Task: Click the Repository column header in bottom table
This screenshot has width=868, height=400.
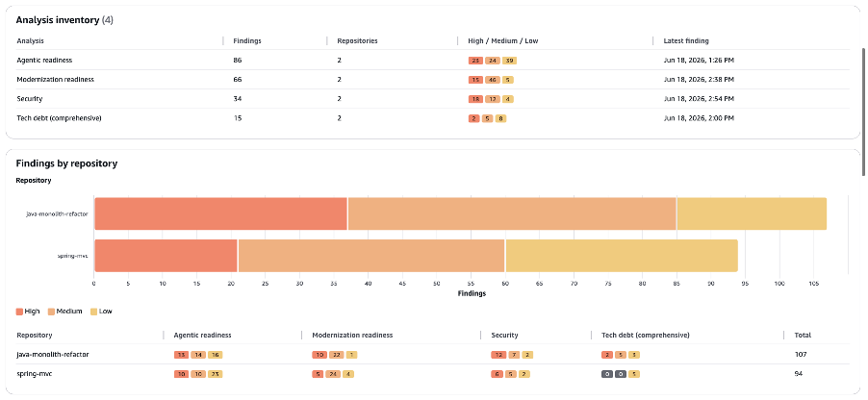Action: [x=35, y=336]
